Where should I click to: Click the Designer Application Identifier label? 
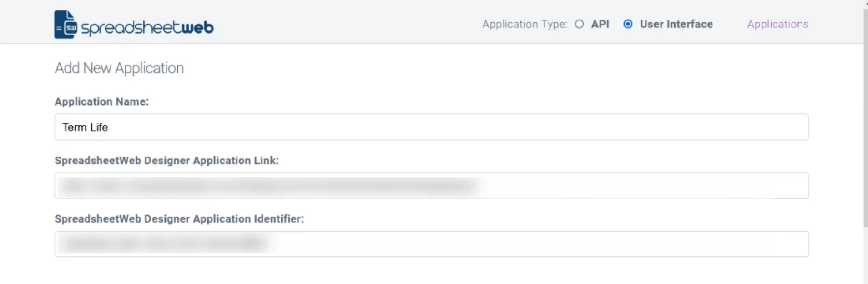[179, 219]
